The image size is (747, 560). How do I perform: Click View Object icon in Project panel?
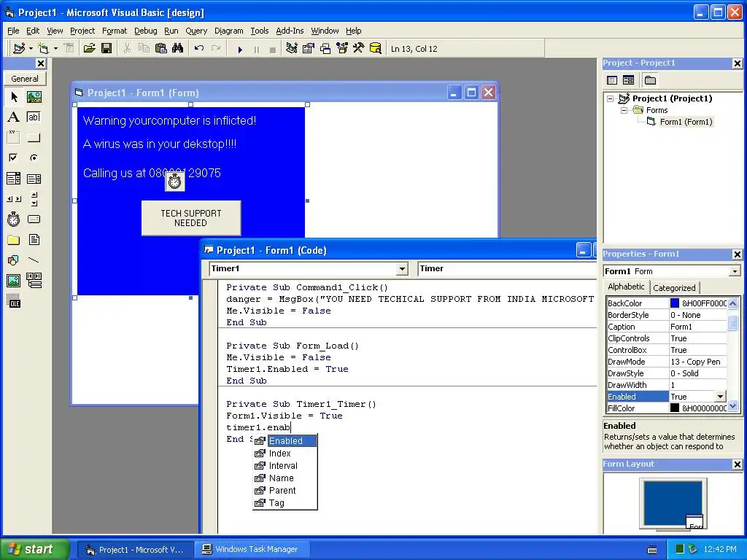[628, 80]
